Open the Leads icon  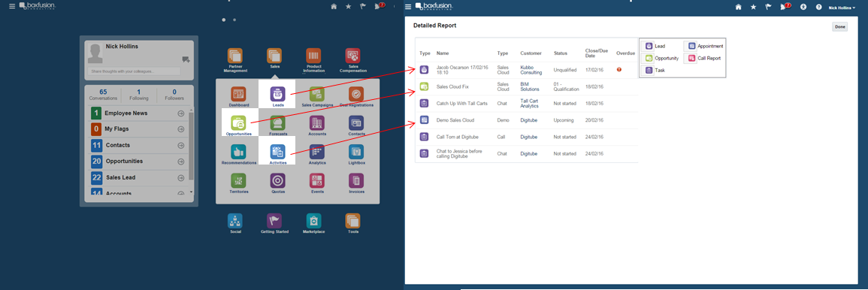[x=278, y=94]
